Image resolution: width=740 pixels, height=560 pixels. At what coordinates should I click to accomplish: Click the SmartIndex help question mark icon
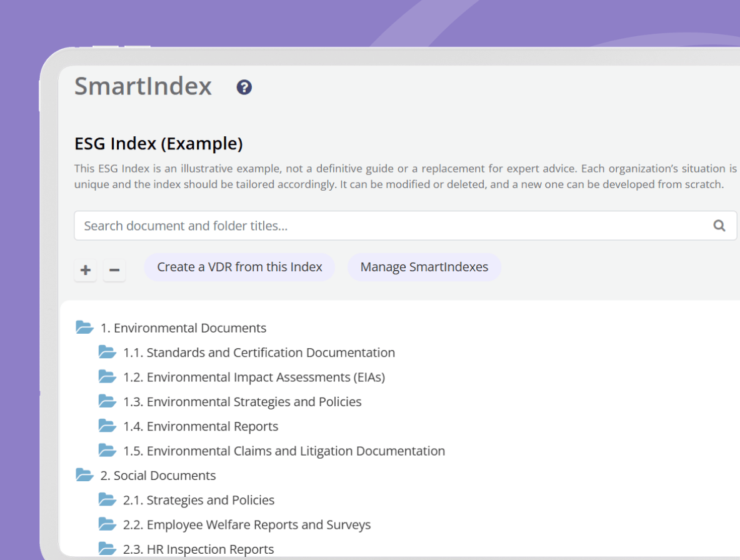click(x=244, y=87)
